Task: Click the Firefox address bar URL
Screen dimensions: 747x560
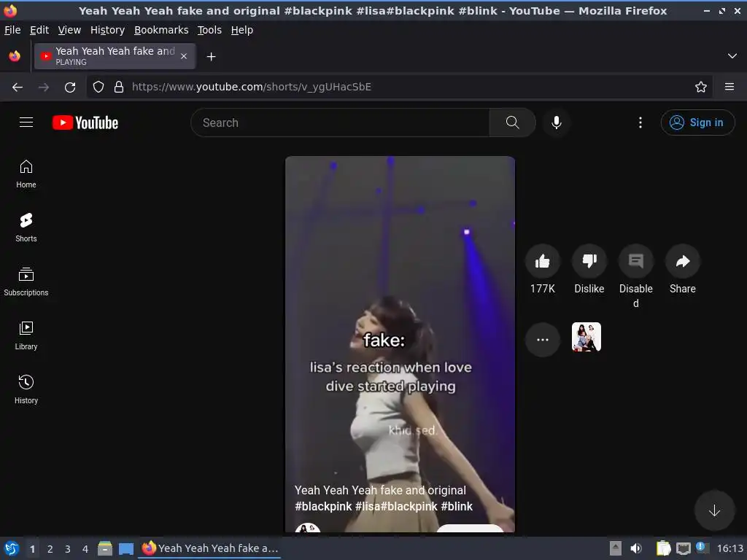Action: pyautogui.click(x=252, y=87)
